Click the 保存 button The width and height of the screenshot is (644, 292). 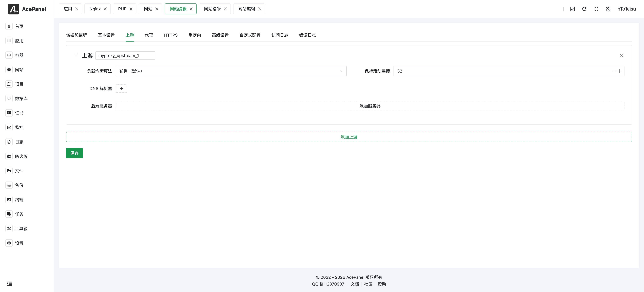[74, 153]
